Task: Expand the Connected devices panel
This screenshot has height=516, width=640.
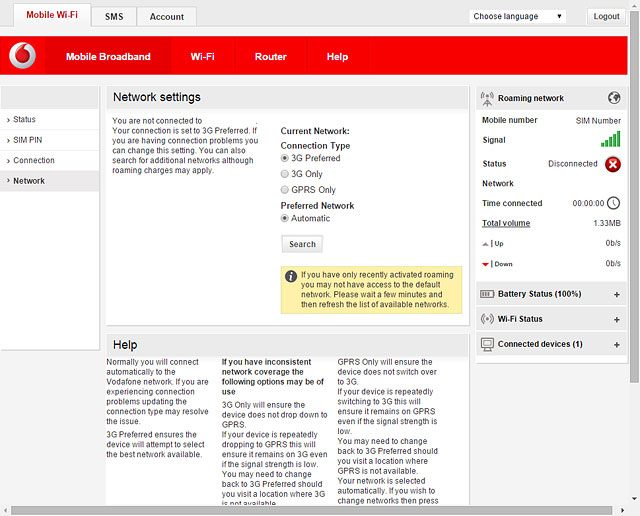Action: 616,345
